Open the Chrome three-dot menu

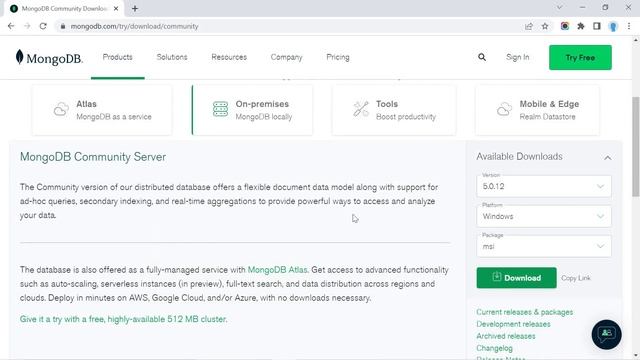pyautogui.click(x=629, y=26)
